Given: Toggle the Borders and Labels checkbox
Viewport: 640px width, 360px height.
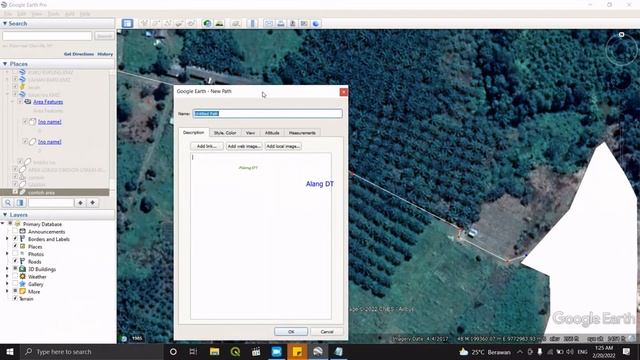Looking at the screenshot, I should click(15, 239).
